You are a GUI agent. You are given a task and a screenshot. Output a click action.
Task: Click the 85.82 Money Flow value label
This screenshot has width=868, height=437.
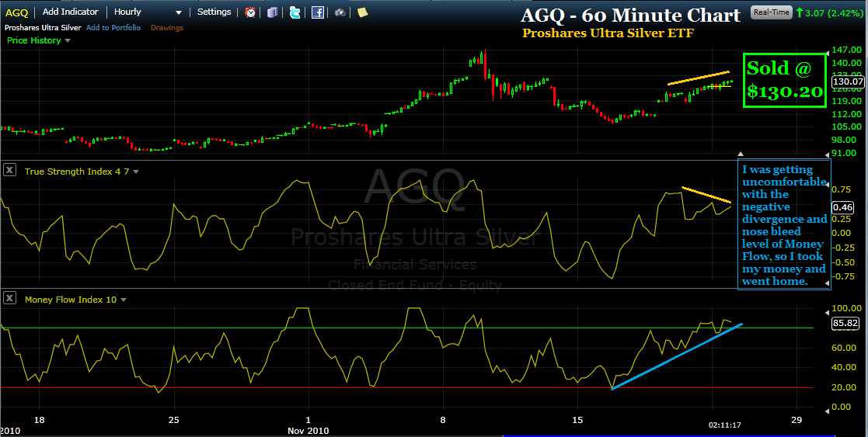[845, 324]
